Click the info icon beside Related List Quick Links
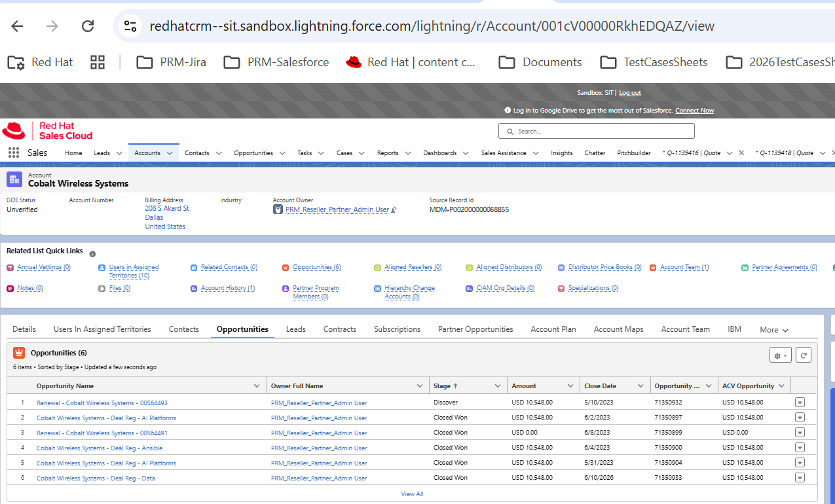The image size is (835, 504). click(x=92, y=254)
